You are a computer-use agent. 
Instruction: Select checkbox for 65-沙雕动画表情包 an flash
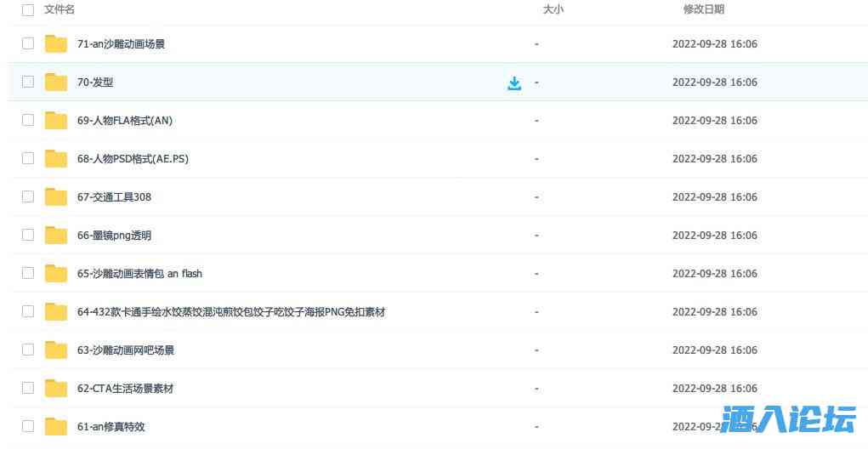[x=28, y=274]
